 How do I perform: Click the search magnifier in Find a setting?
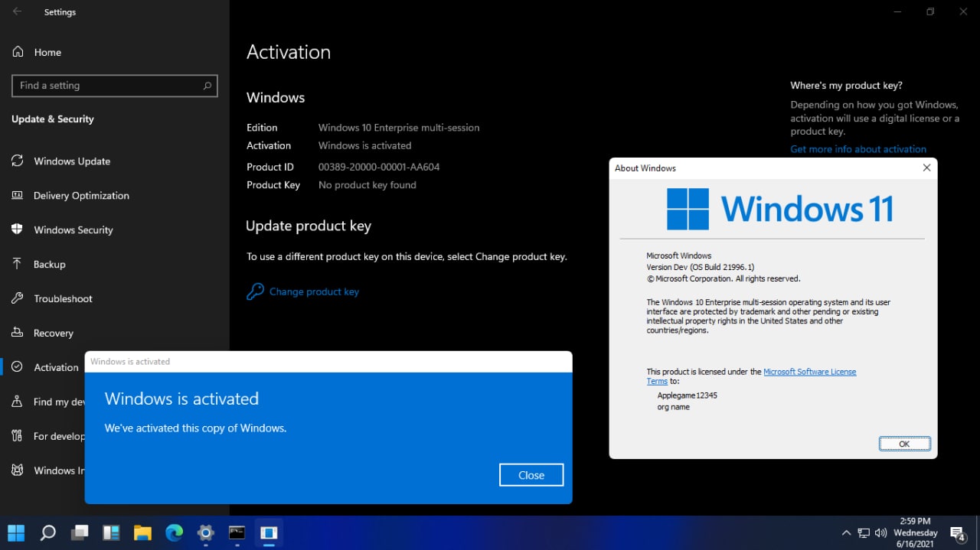(x=207, y=86)
